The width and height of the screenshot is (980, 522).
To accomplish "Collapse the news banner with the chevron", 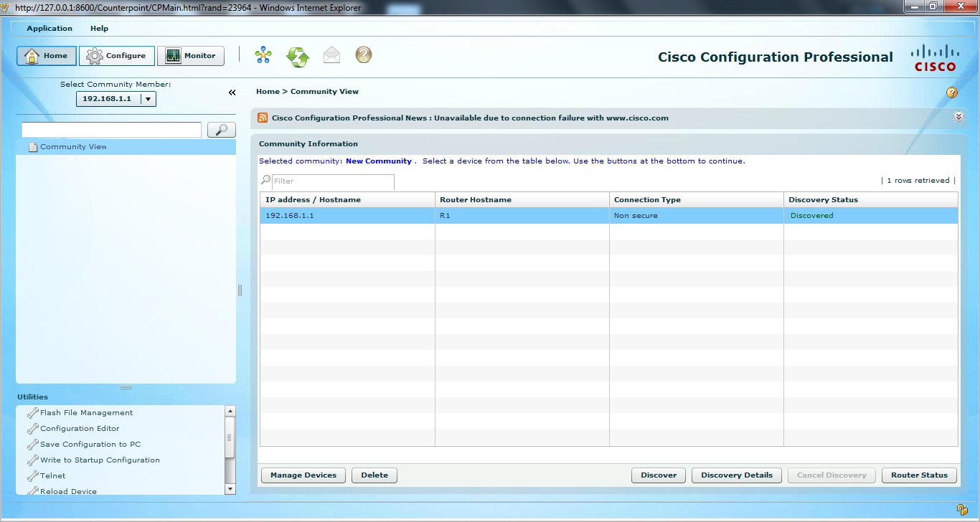I will coord(958,116).
